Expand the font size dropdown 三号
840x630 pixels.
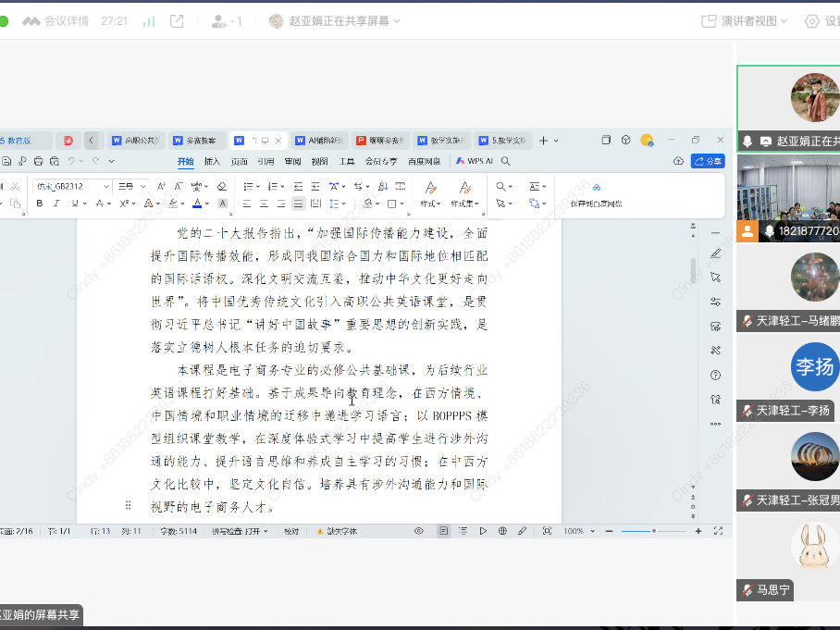click(142, 186)
